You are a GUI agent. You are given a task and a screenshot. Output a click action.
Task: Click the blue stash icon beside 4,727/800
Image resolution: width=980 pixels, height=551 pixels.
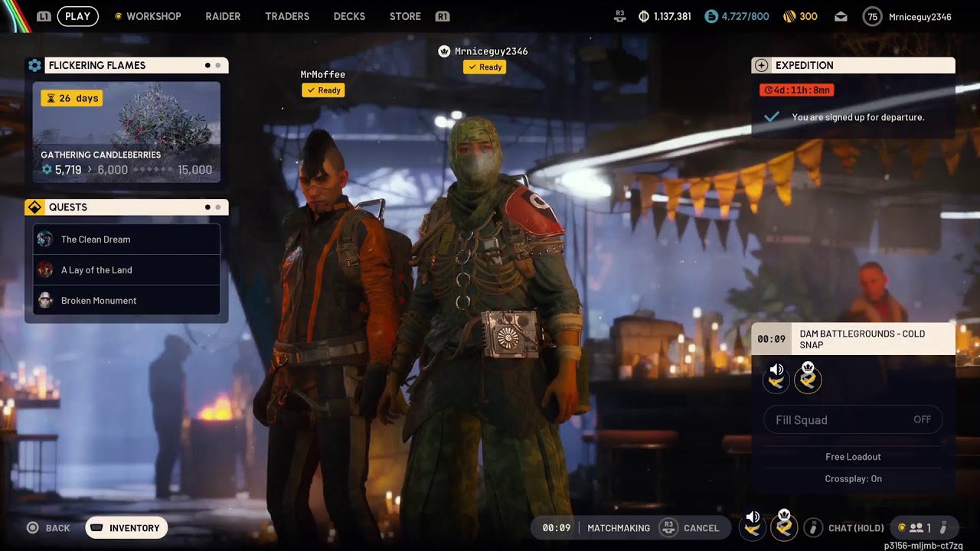[x=711, y=16]
